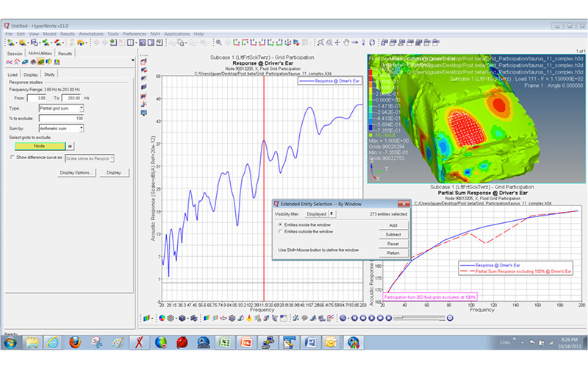Click the circle zoom icon in toolbar

[329, 43]
